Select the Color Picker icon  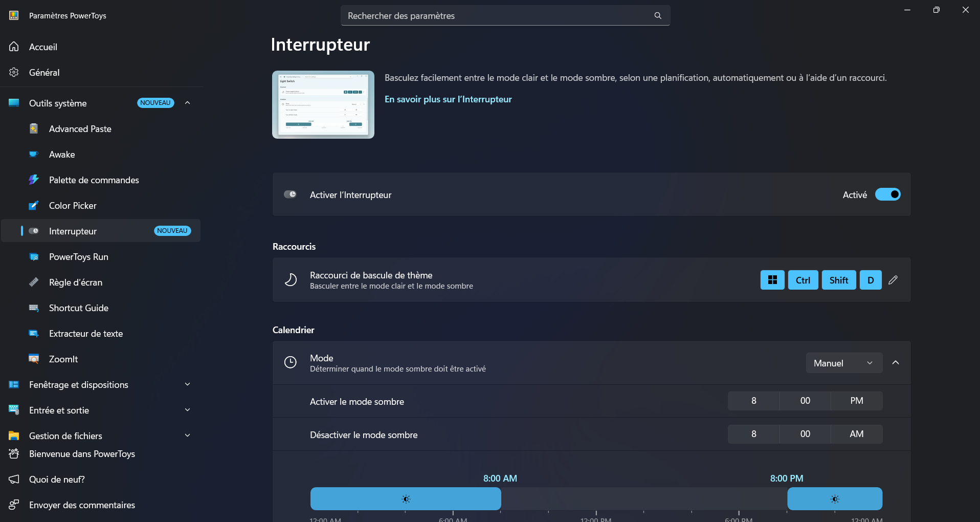click(33, 205)
